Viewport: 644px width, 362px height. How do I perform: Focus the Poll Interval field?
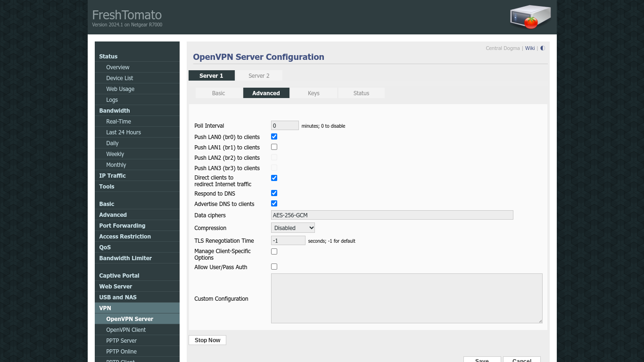point(285,126)
